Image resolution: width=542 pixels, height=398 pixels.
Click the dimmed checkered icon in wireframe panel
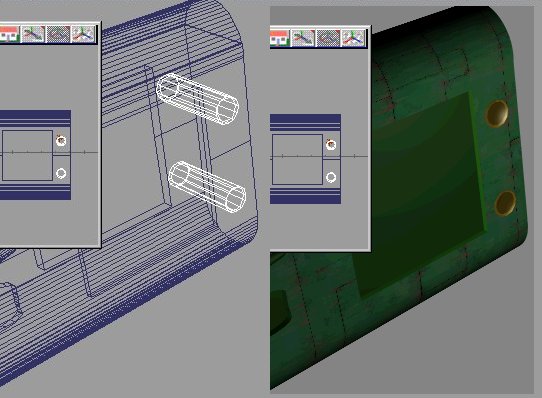click(58, 34)
